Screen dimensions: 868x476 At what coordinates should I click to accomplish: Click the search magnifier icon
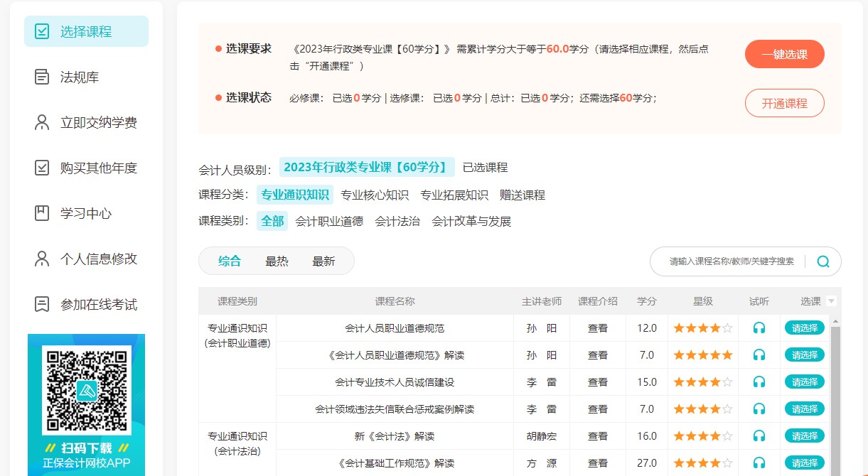pyautogui.click(x=823, y=261)
